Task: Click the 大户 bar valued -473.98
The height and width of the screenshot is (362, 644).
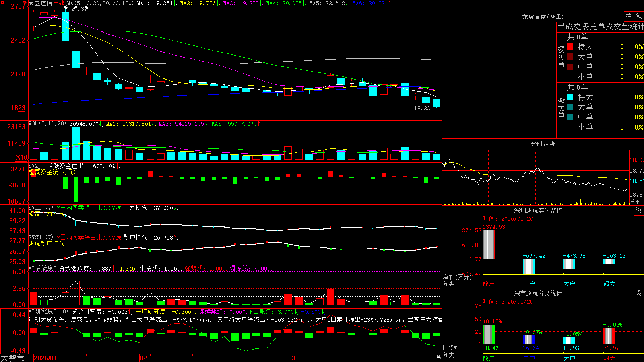Action: click(x=569, y=264)
